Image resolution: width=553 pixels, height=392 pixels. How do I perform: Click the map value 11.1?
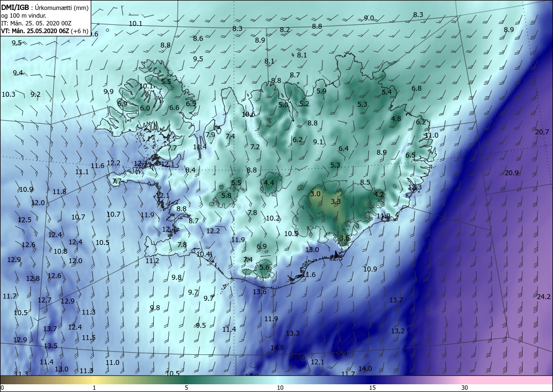tap(82, 172)
